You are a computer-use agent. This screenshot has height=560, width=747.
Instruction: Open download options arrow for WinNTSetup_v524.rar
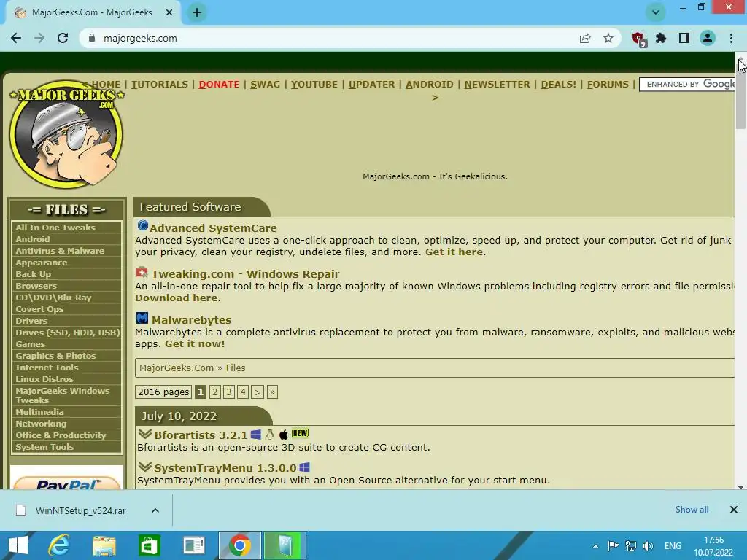click(x=155, y=510)
